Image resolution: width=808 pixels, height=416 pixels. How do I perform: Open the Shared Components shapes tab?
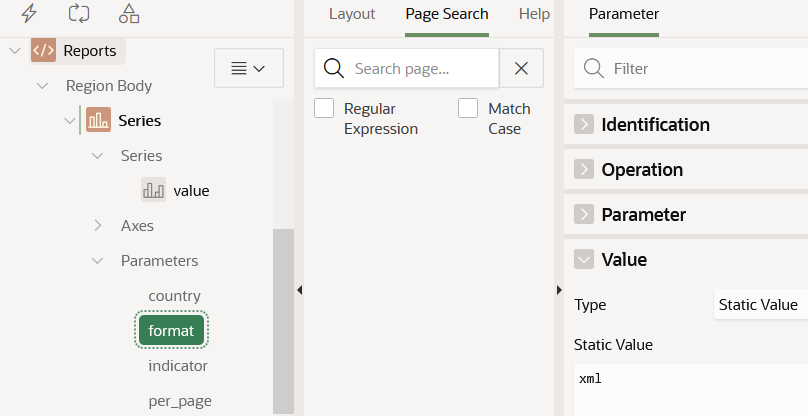(129, 13)
